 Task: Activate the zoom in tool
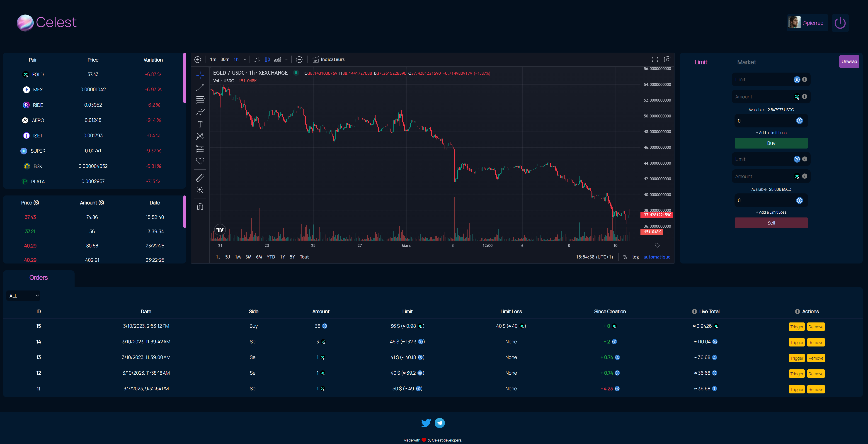pos(200,190)
